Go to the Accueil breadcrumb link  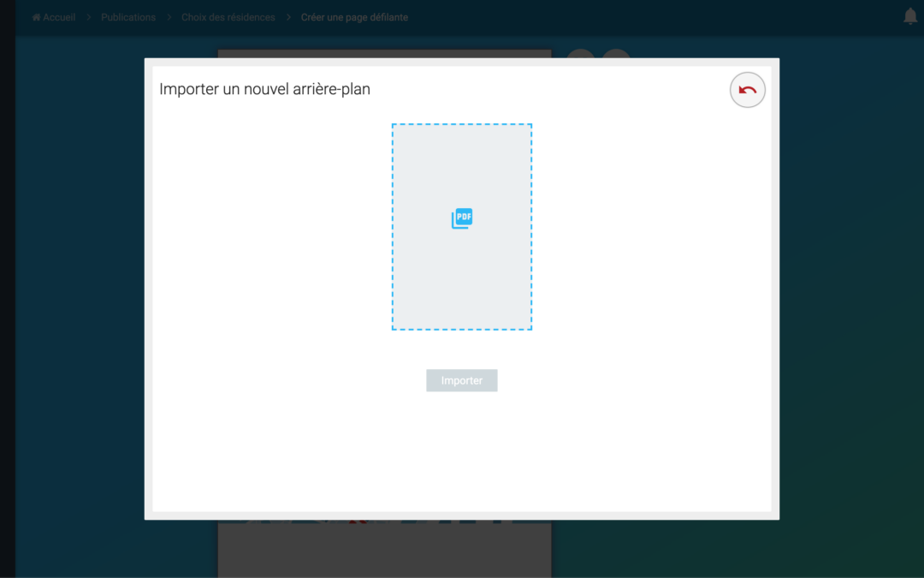pos(59,17)
